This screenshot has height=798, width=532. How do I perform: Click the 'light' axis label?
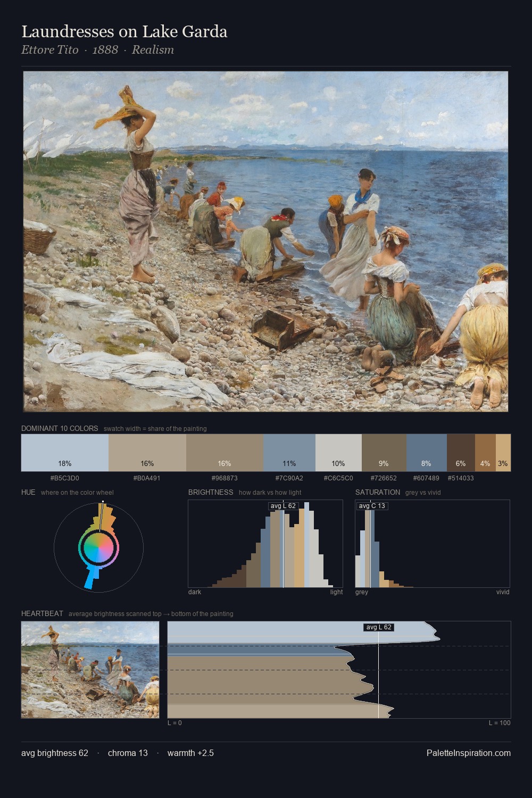pos(336,592)
